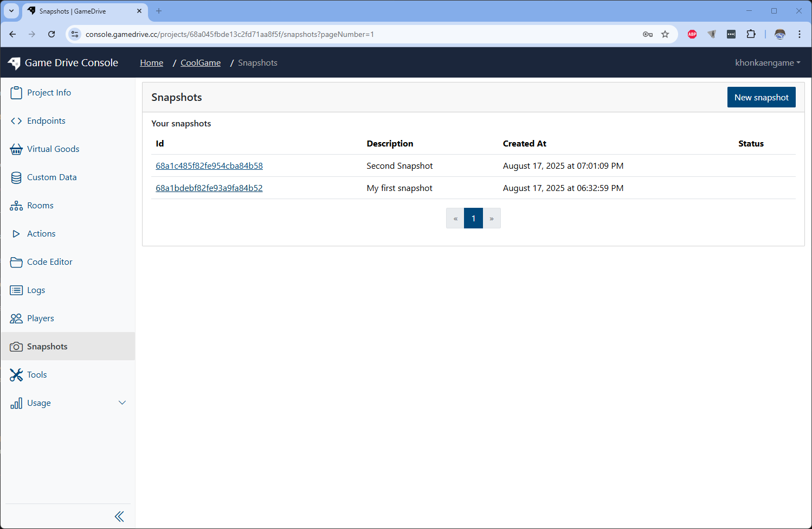The height and width of the screenshot is (529, 812).
Task: Bookmark this page with star icon
Action: 665,34
